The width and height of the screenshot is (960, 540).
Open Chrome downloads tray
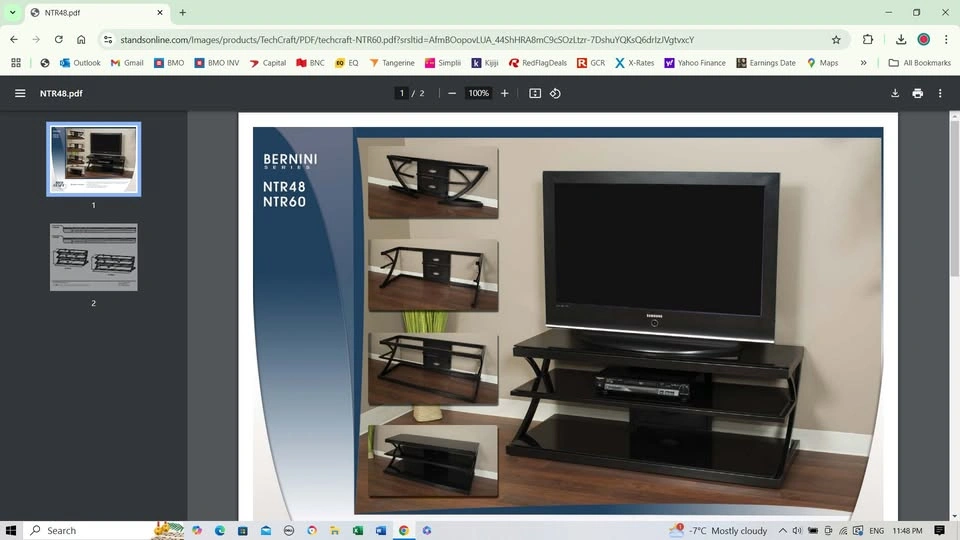(901, 39)
